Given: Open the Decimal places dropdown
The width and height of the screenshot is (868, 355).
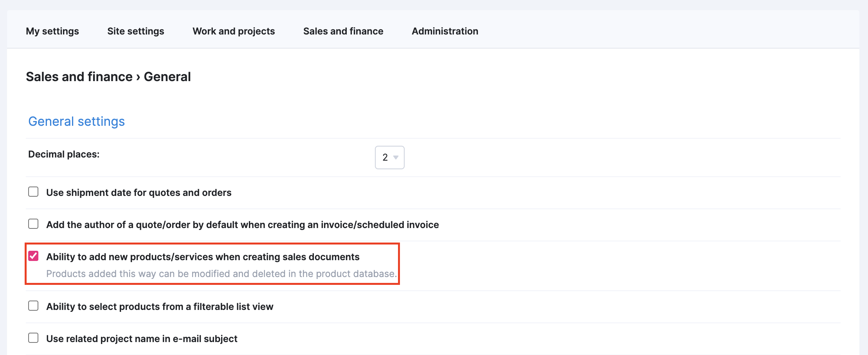Looking at the screenshot, I should [390, 158].
